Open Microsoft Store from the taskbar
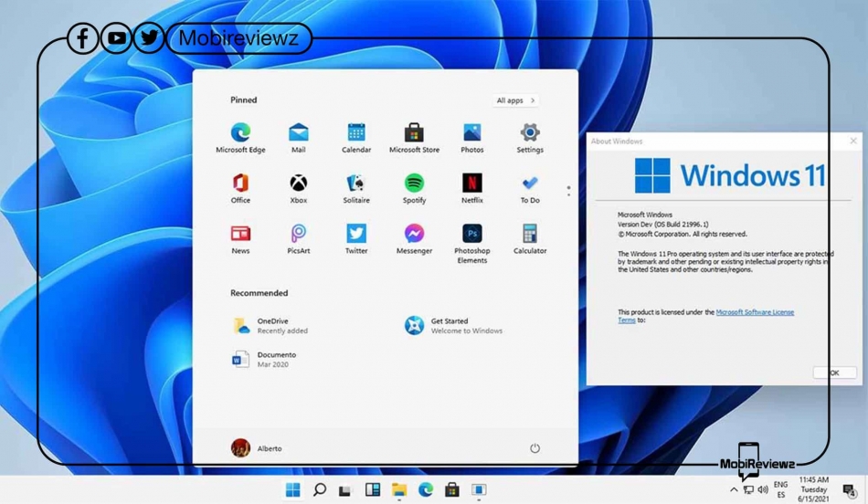This screenshot has width=868, height=504. point(452,489)
